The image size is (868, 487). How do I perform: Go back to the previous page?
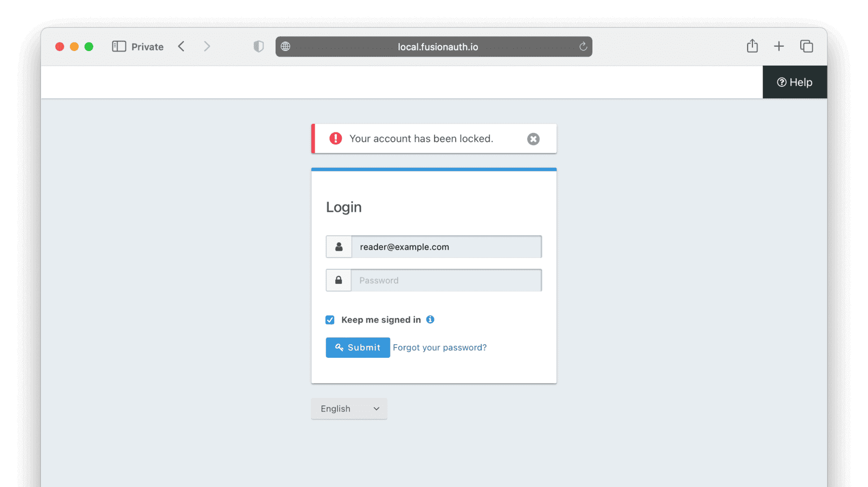[x=181, y=47]
